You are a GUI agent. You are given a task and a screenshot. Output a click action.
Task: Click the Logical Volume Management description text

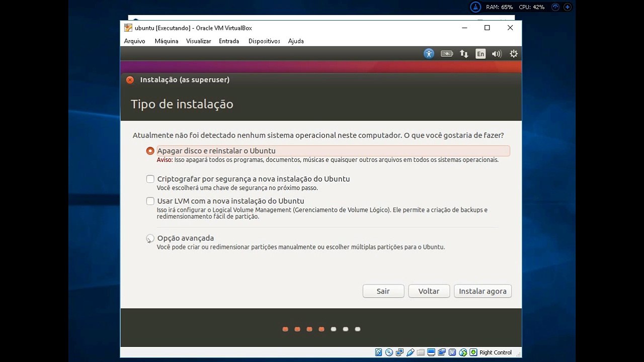tap(322, 213)
